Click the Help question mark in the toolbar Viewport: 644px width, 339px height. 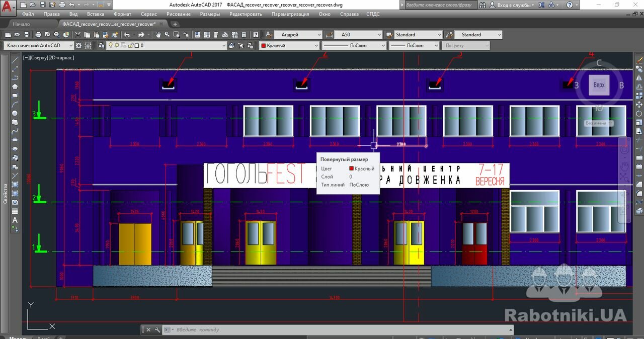(256, 35)
